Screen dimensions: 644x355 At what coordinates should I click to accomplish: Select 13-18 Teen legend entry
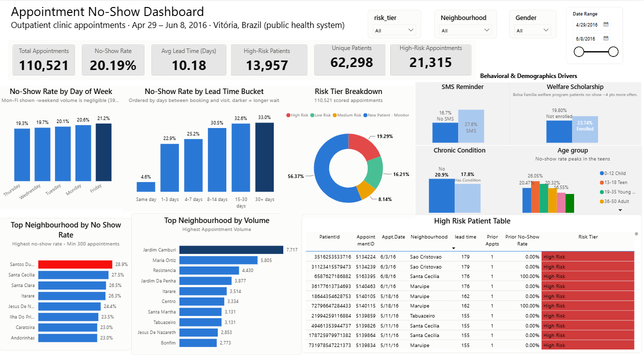point(613,182)
